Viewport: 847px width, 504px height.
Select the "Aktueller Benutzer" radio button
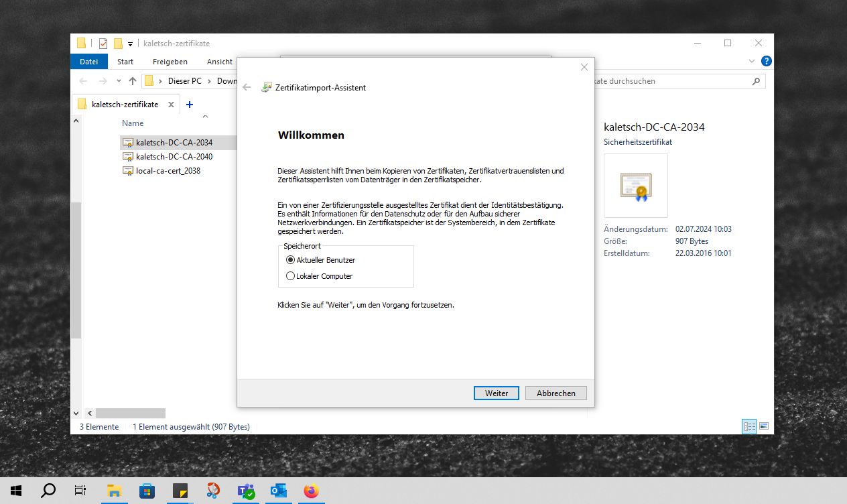(290, 260)
